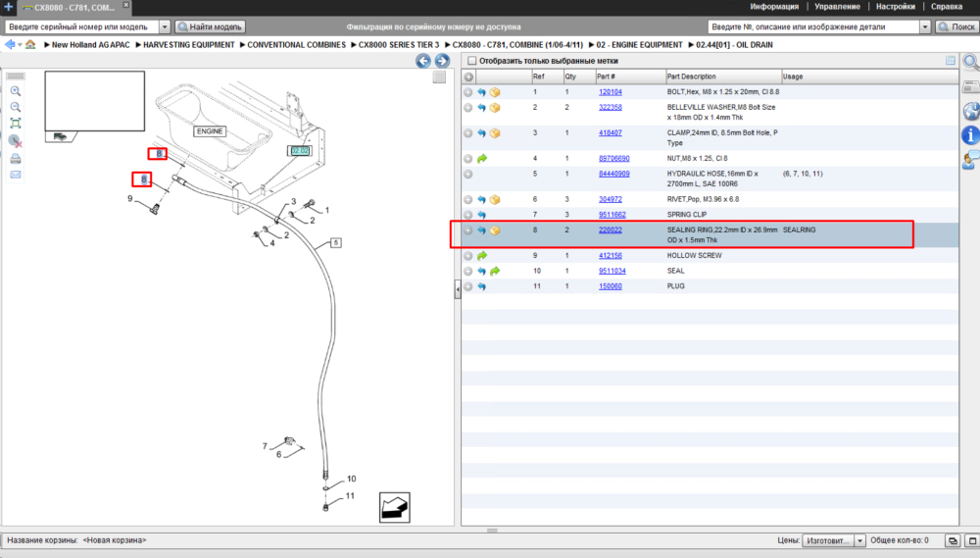Open part number 9511662 link
This screenshot has height=558, width=980.
[x=612, y=215]
